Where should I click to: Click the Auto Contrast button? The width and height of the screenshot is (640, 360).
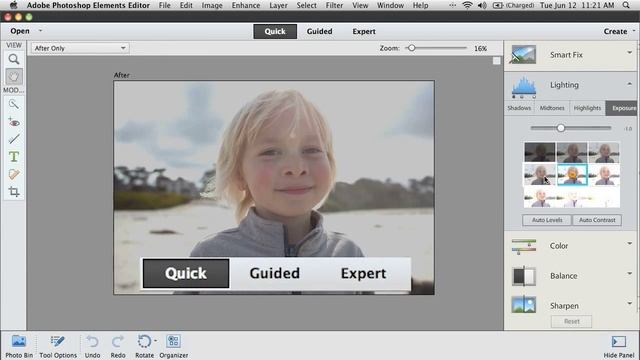point(597,220)
